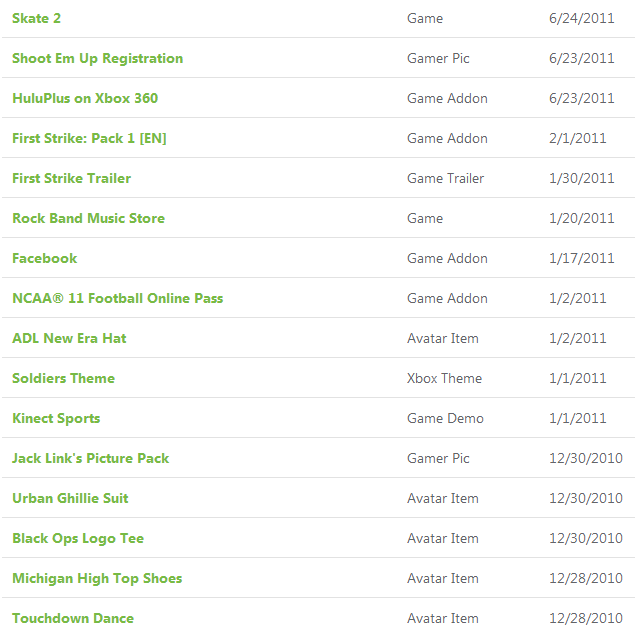Open First Strike: Pack 1 [EN]

click(x=89, y=139)
